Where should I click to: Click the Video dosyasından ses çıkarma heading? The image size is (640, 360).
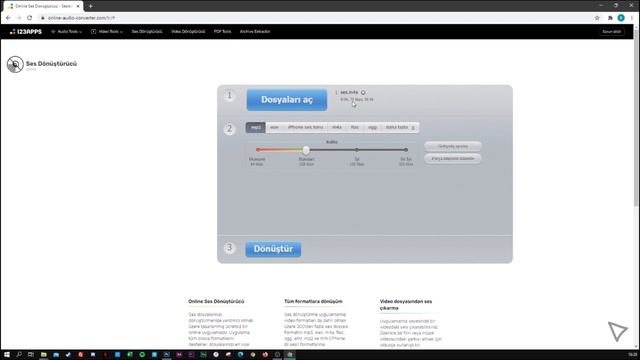pos(406,305)
